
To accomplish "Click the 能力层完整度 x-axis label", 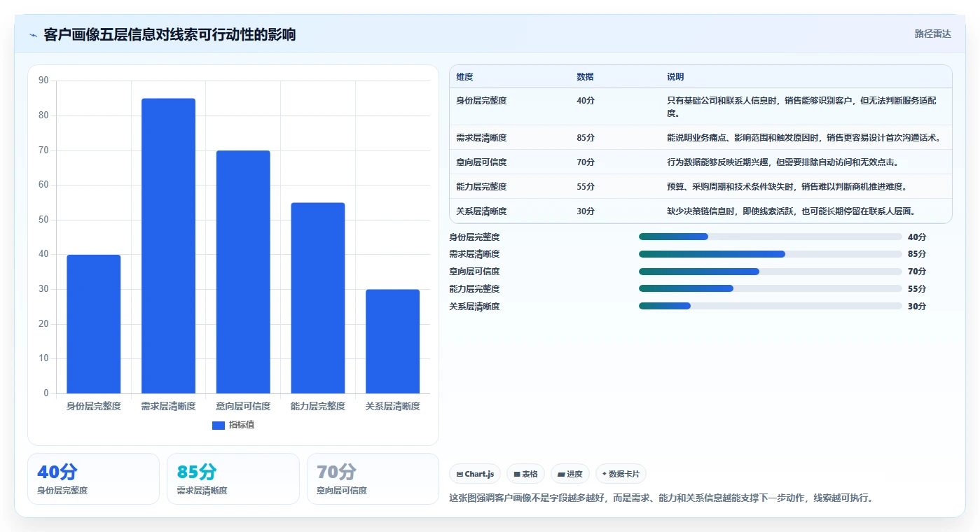I will tap(318, 406).
